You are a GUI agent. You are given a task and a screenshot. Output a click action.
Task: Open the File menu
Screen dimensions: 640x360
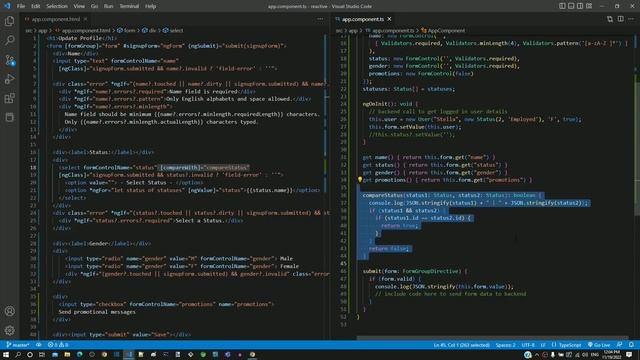click(x=21, y=6)
